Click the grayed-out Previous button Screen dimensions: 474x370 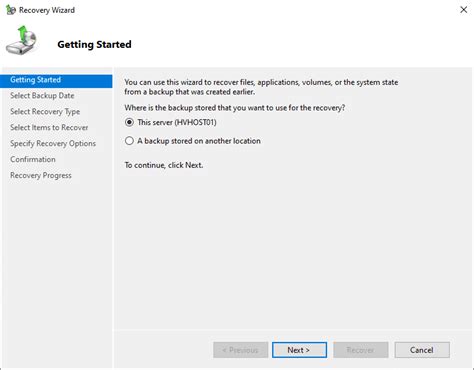(x=240, y=350)
